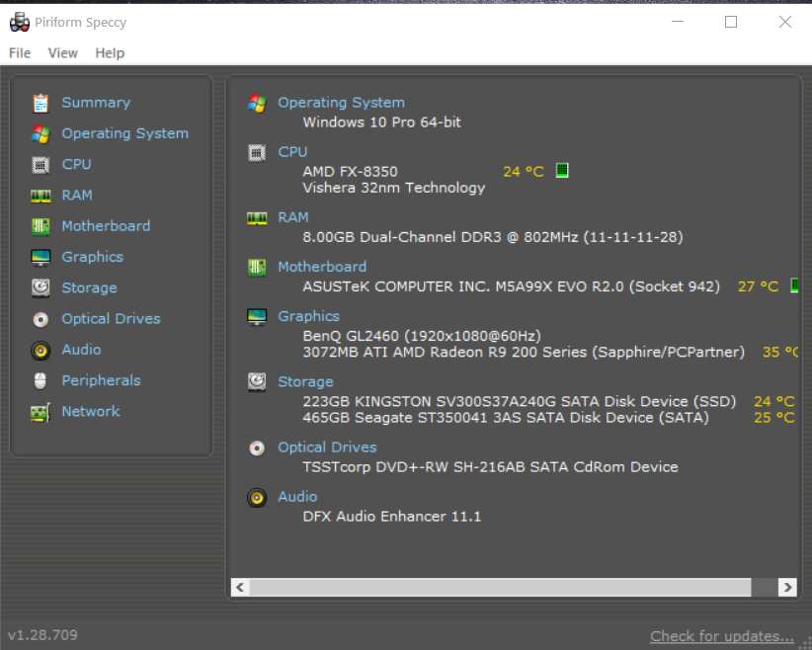Click the Operating System heading link

click(x=341, y=103)
